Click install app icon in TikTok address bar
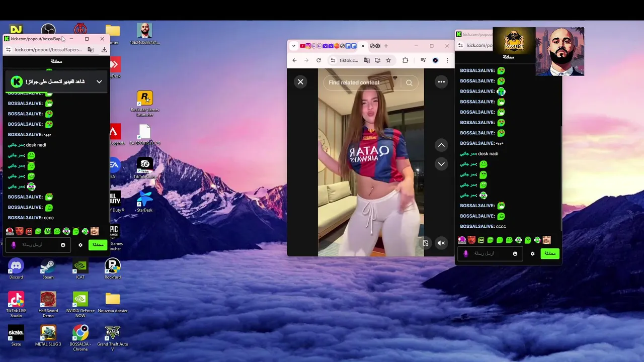The width and height of the screenshot is (644, 362). click(377, 60)
